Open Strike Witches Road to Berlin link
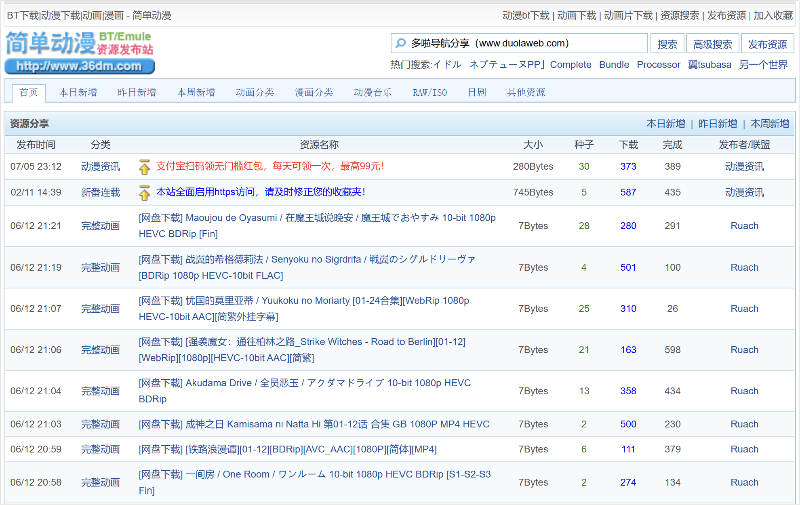 coord(302,350)
